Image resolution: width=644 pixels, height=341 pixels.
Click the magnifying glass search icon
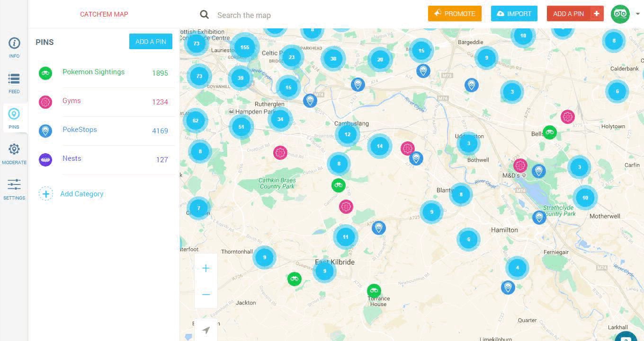(205, 15)
